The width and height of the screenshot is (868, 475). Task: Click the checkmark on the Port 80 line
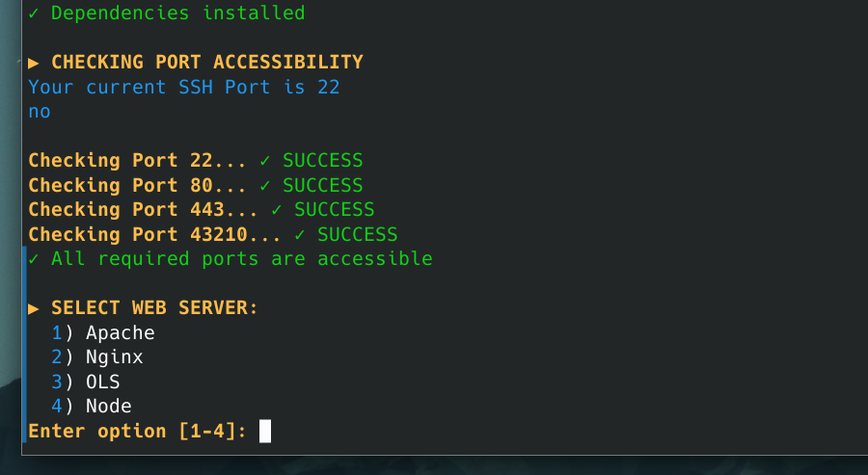click(x=265, y=185)
